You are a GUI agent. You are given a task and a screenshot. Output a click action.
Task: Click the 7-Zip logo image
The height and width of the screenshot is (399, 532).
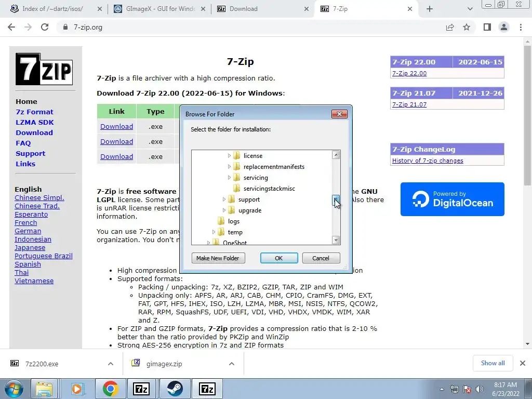tap(44, 69)
